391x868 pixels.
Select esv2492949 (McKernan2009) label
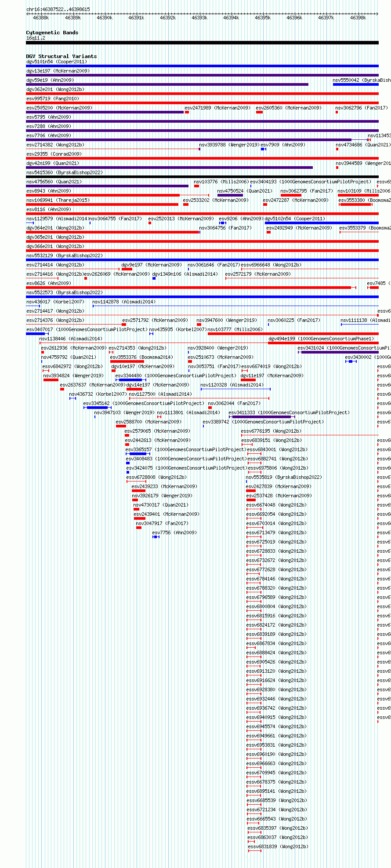(x=299, y=228)
